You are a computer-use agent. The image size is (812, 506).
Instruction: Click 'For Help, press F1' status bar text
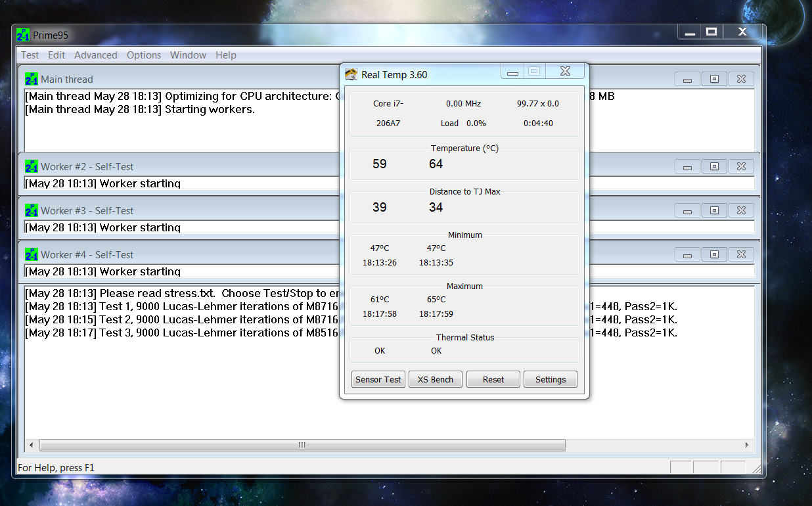pyautogui.click(x=56, y=468)
